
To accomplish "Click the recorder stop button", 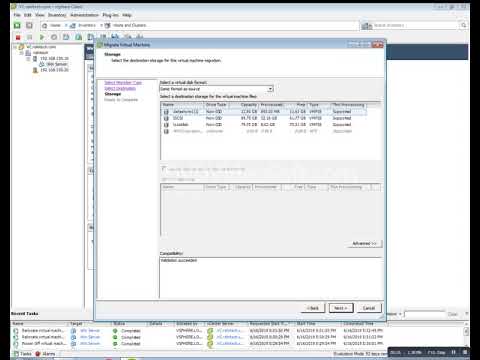I will click(x=465, y=352).
